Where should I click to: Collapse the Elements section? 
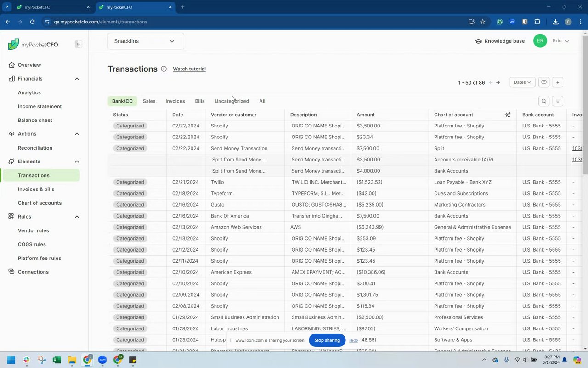(x=77, y=161)
